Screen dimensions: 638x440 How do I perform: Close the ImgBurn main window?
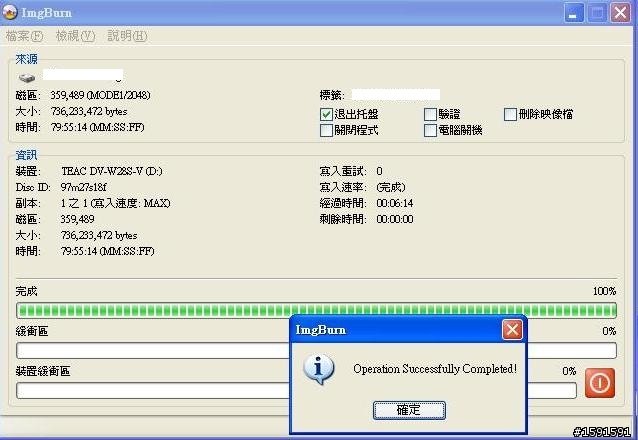620,13
